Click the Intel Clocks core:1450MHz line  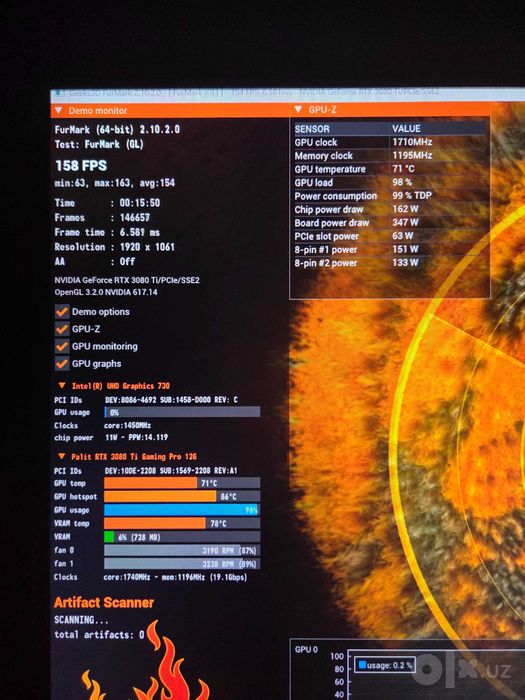102,425
